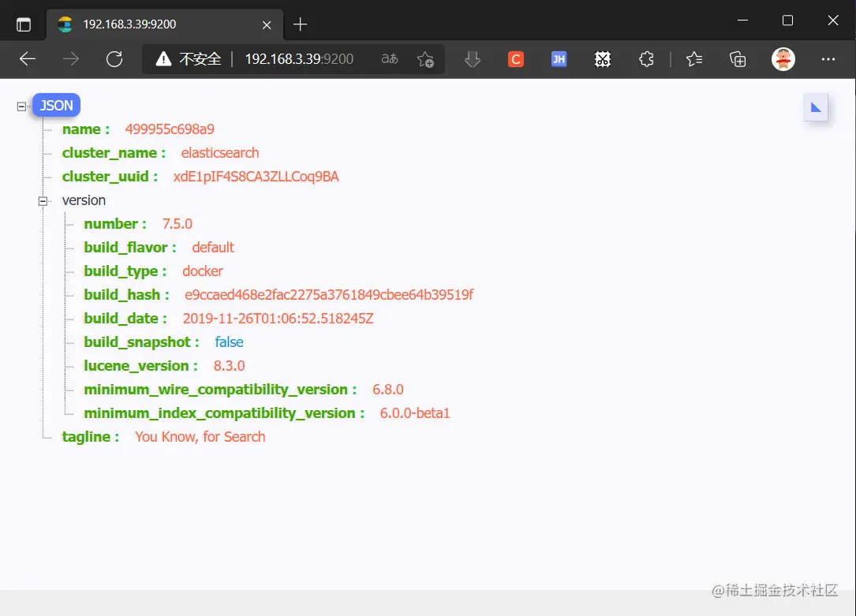
Task: Select the 6.8.0 value
Action: [388, 390]
